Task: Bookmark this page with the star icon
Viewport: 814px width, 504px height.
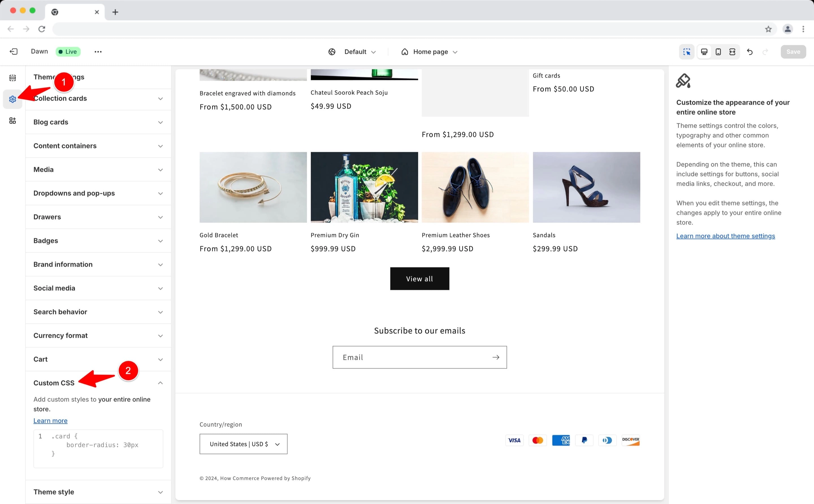Action: pyautogui.click(x=768, y=29)
